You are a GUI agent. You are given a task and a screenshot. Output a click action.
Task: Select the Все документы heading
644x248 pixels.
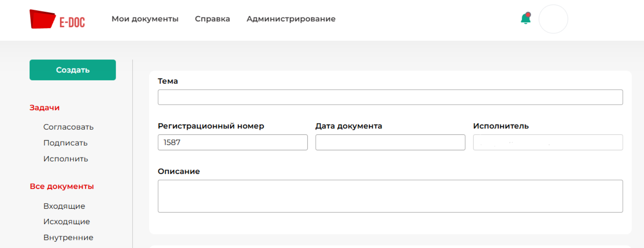pos(62,186)
